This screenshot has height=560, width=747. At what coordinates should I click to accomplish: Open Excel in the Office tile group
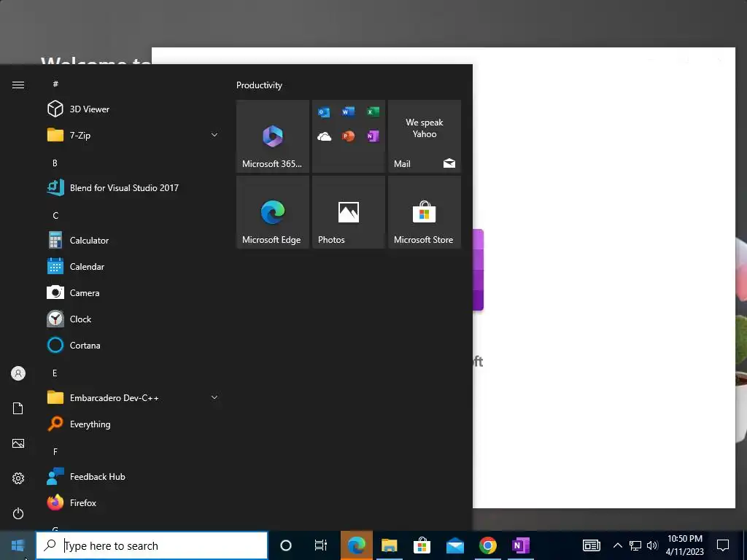coord(373,112)
